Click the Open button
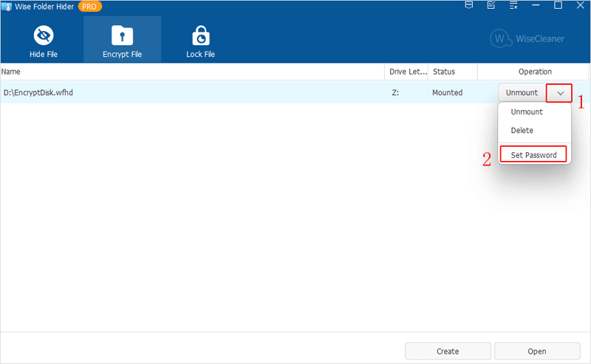Screen dimensions: 591x364 (537, 351)
